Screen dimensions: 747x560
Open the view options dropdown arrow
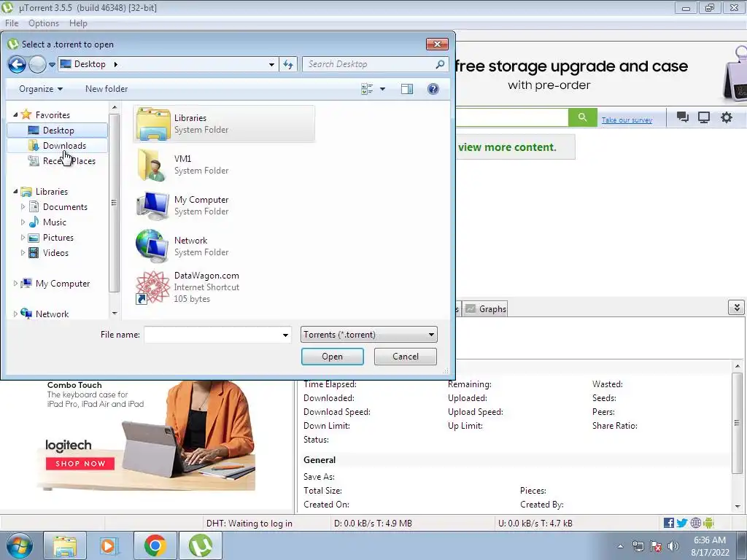(382, 89)
